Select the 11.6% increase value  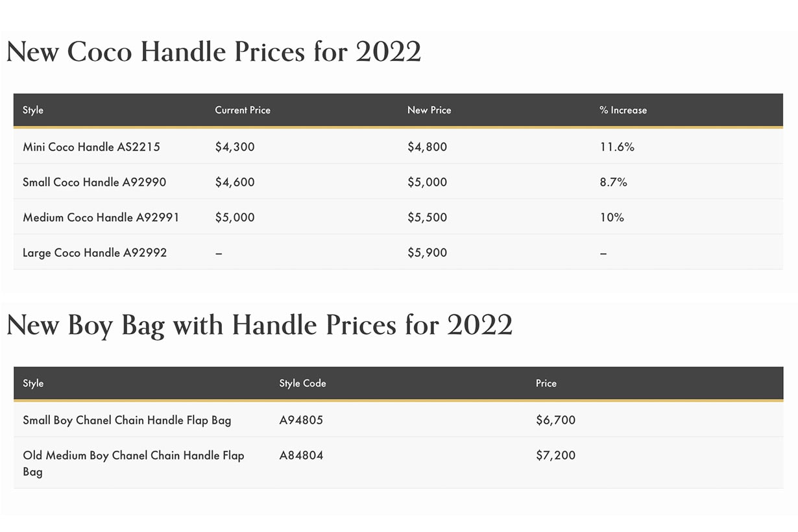[x=617, y=147]
